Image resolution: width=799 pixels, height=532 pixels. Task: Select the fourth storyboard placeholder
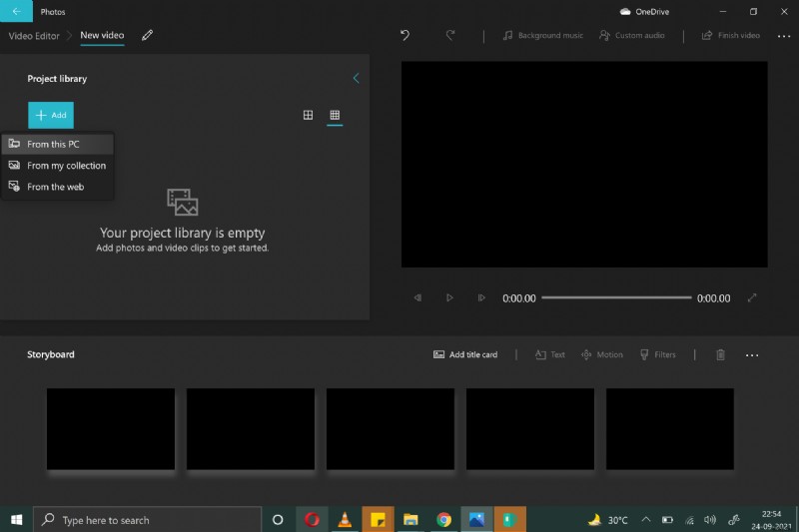pyautogui.click(x=530, y=428)
